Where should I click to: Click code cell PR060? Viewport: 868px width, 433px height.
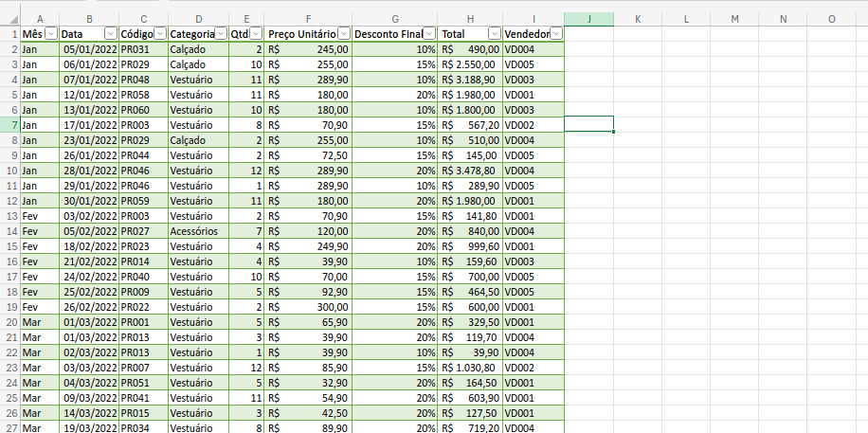click(x=144, y=110)
